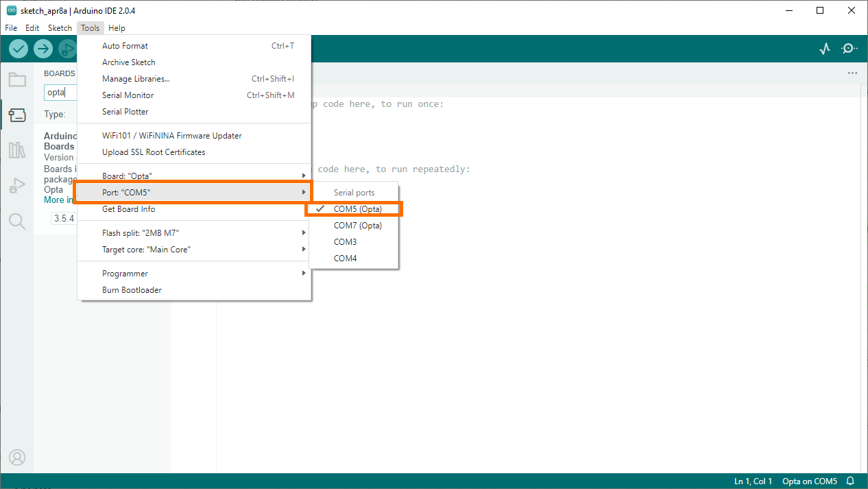Image resolution: width=868 pixels, height=489 pixels.
Task: Choose Auto Format in Tools menu
Action: coord(195,46)
